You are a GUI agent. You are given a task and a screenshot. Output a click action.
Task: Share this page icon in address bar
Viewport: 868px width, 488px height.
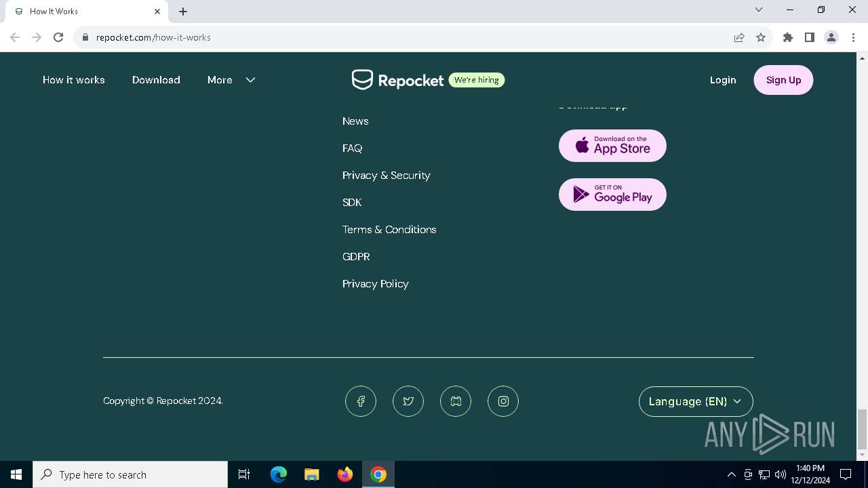click(739, 37)
